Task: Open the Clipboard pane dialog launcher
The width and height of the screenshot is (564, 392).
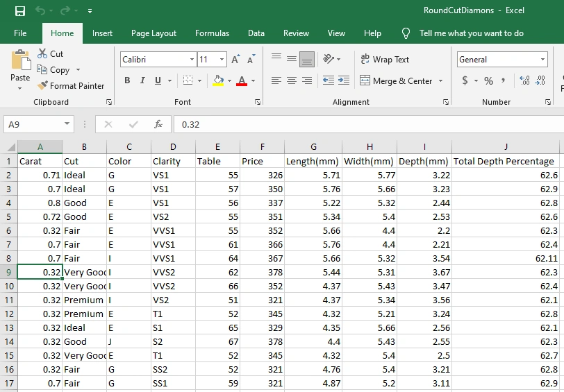Action: pyautogui.click(x=109, y=103)
